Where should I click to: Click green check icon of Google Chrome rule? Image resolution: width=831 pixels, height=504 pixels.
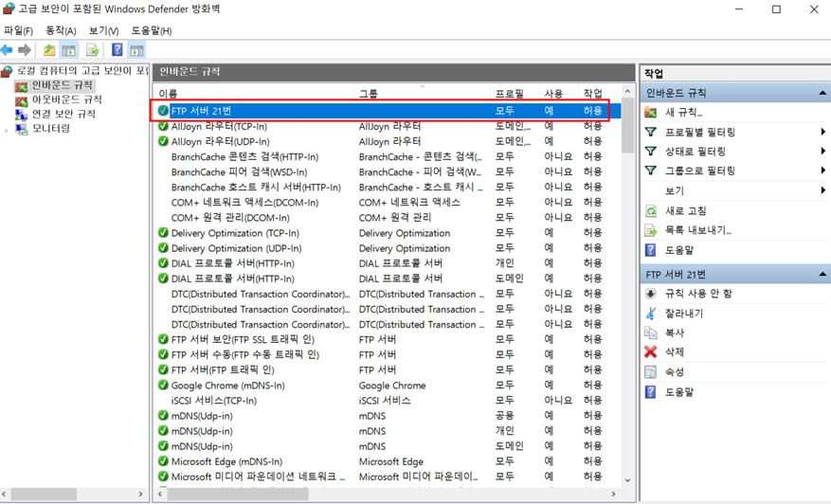pyautogui.click(x=163, y=386)
